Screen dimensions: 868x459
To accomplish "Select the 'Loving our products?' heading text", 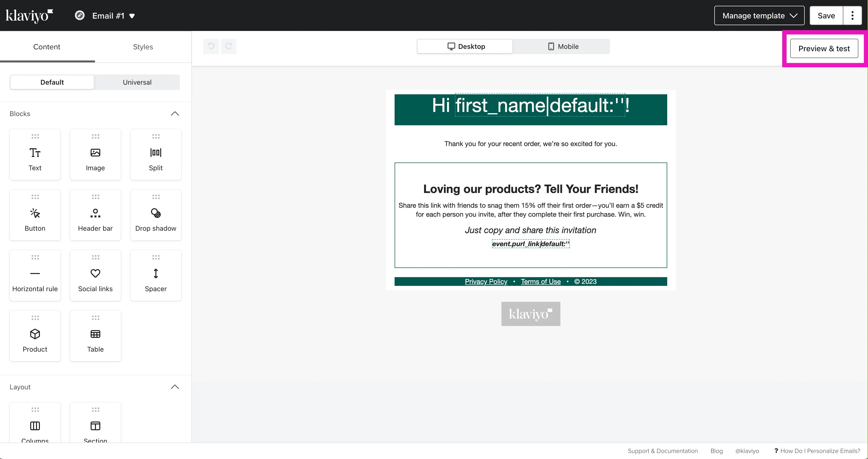I will (531, 189).
